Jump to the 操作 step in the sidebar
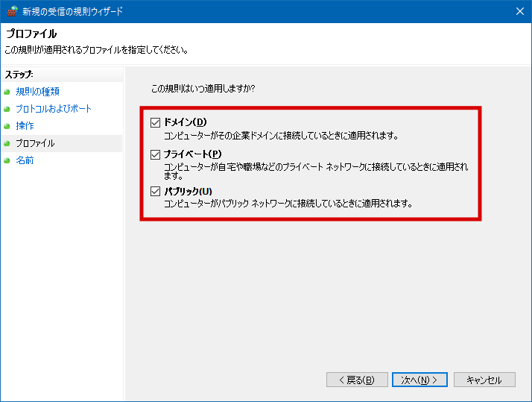This screenshot has width=532, height=402. click(25, 126)
